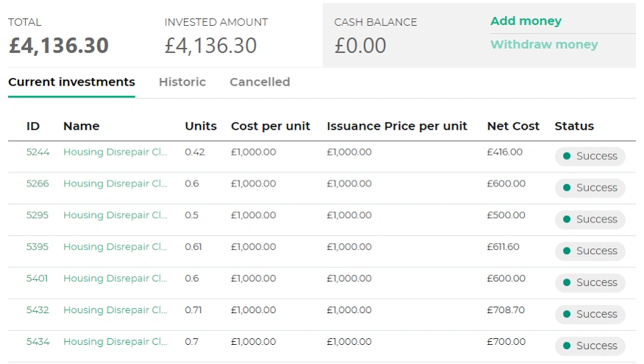644x364 pixels.
Task: Click the Units column header
Action: click(200, 126)
